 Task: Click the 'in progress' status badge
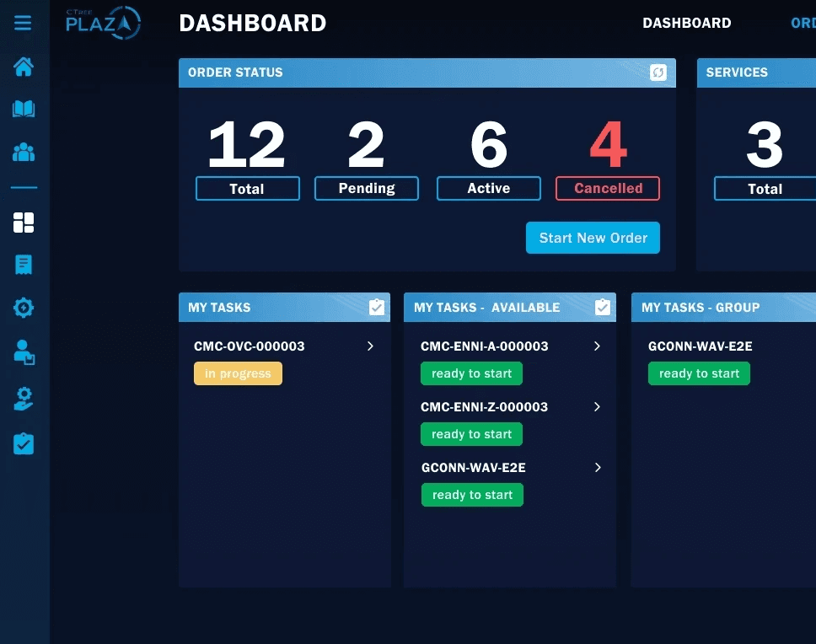tap(238, 373)
